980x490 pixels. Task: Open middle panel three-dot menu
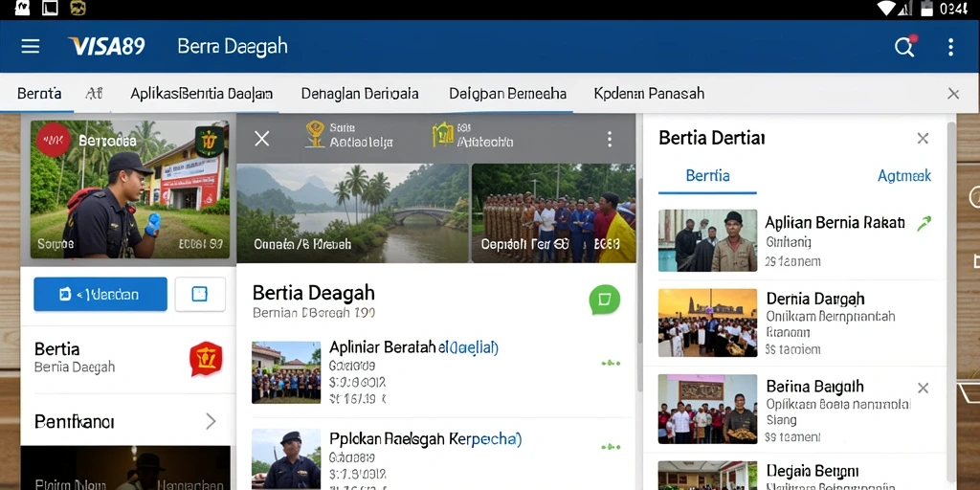click(x=610, y=140)
